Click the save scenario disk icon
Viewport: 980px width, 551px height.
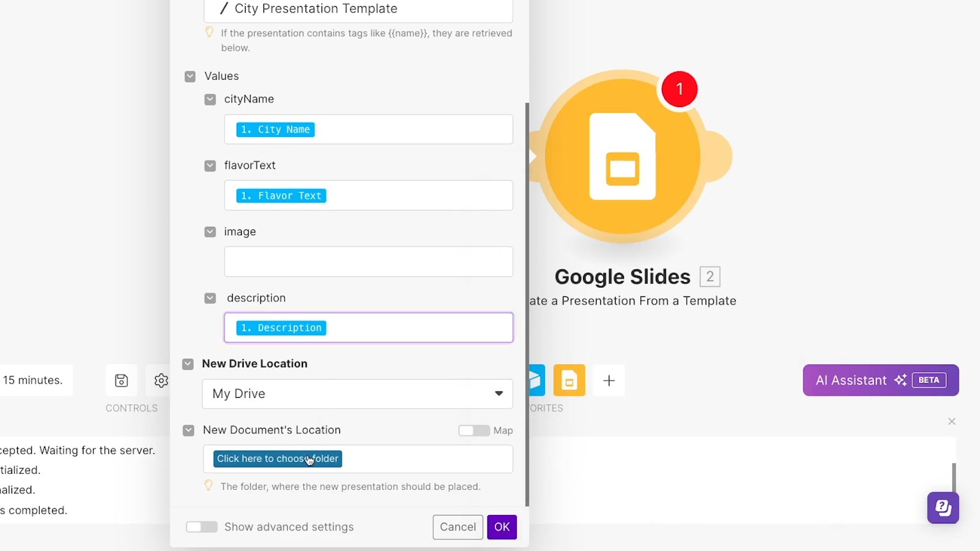(121, 380)
